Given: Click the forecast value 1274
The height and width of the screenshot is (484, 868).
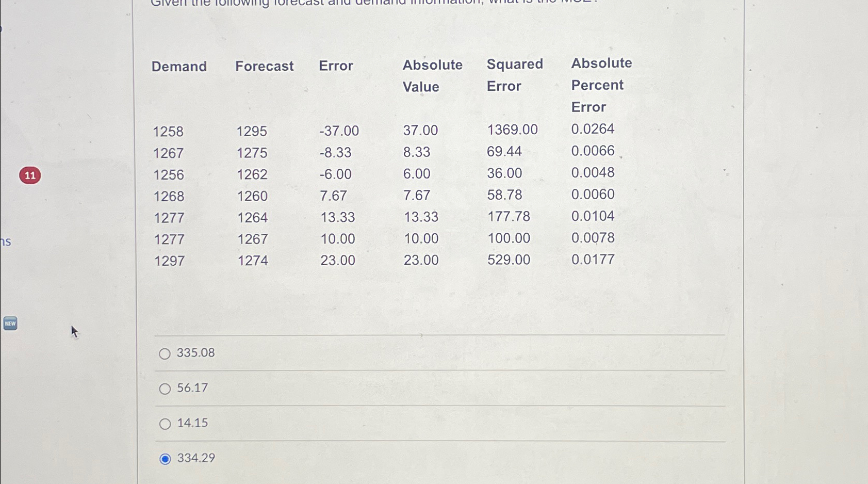Looking at the screenshot, I should click(252, 260).
